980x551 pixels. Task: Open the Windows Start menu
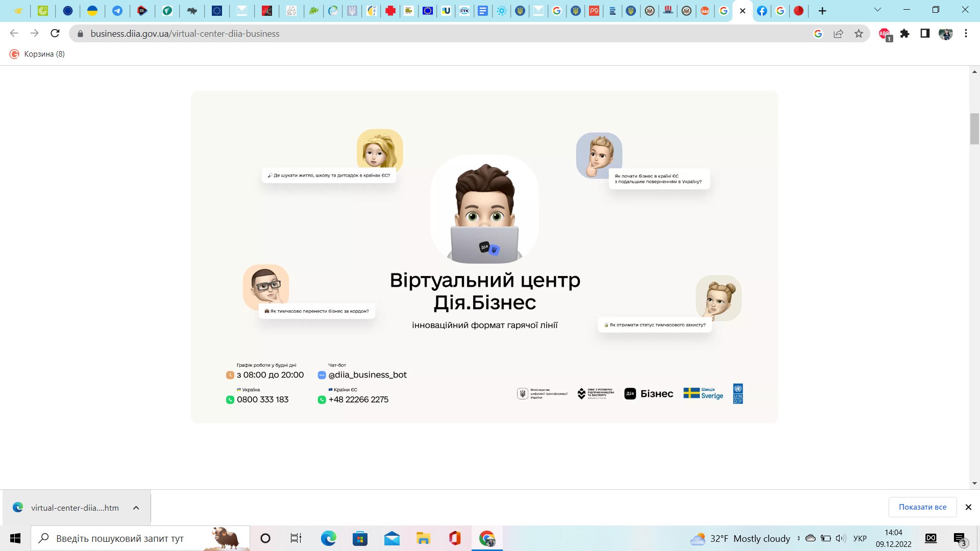tap(15, 538)
